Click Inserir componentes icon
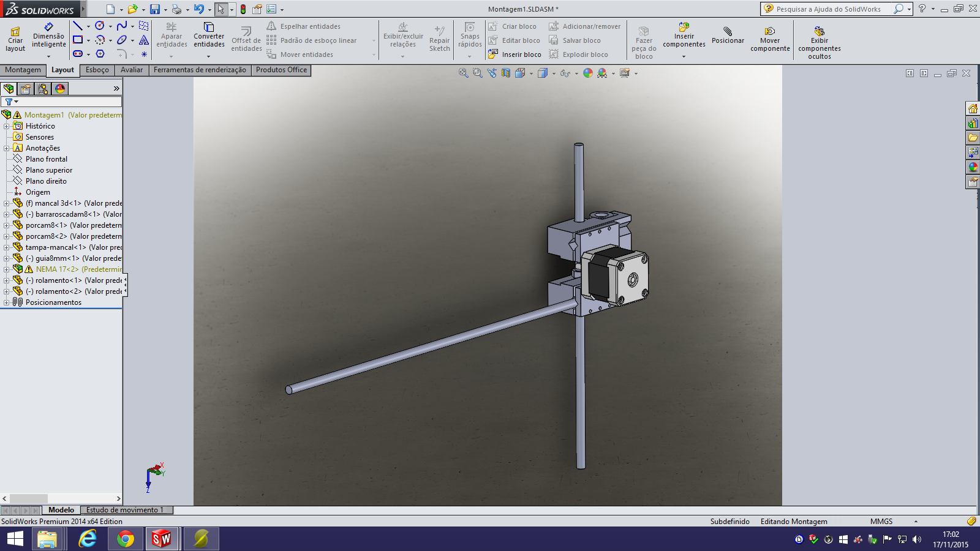 click(x=684, y=27)
